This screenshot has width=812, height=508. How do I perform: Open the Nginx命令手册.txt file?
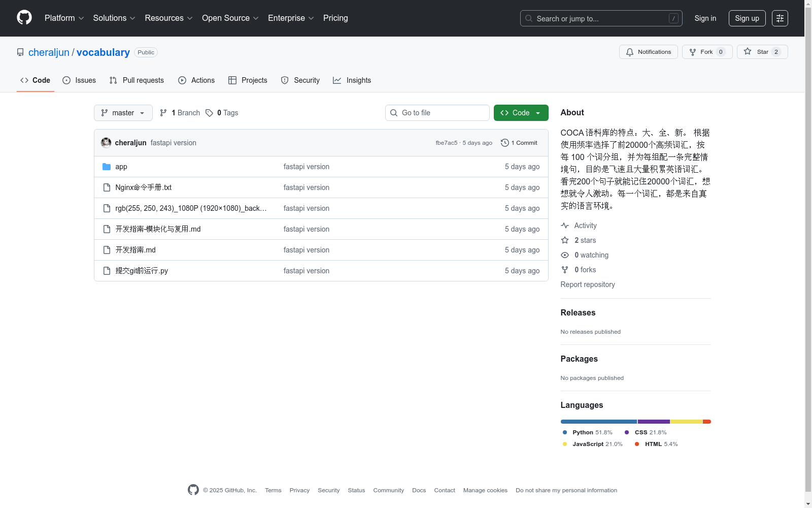click(144, 187)
